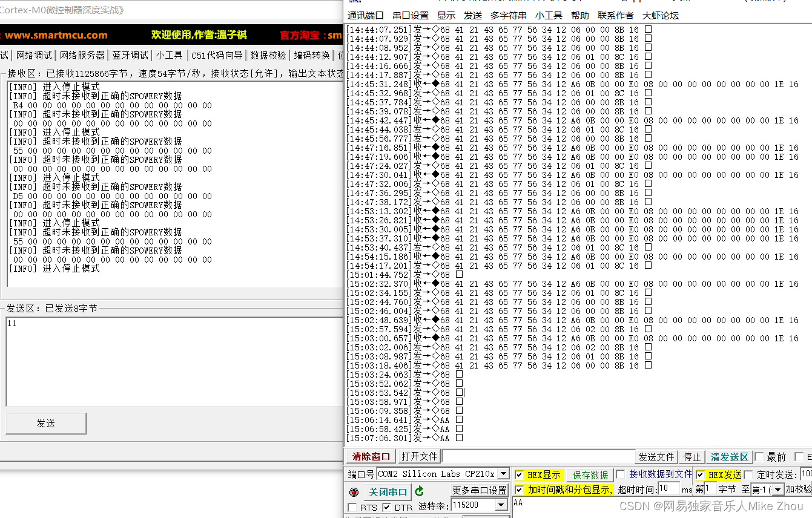Switch to the C51代码向导 tab
The height and width of the screenshot is (518, 812).
(x=217, y=55)
